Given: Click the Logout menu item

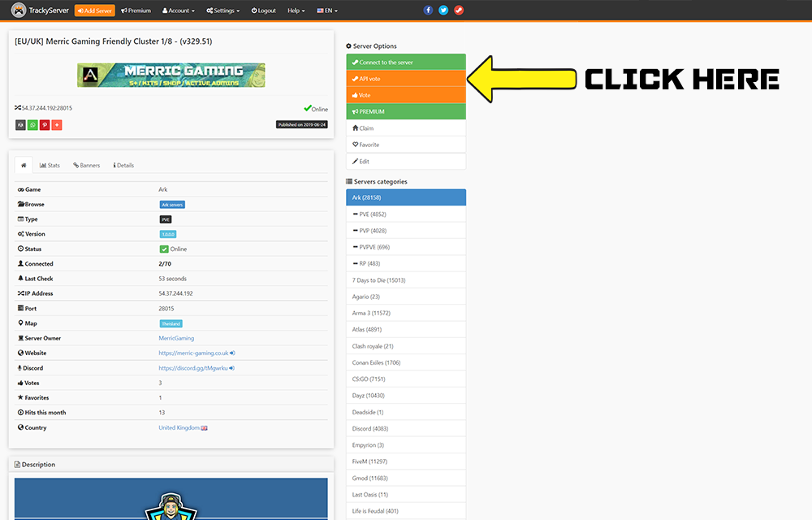Looking at the screenshot, I should click(264, 11).
